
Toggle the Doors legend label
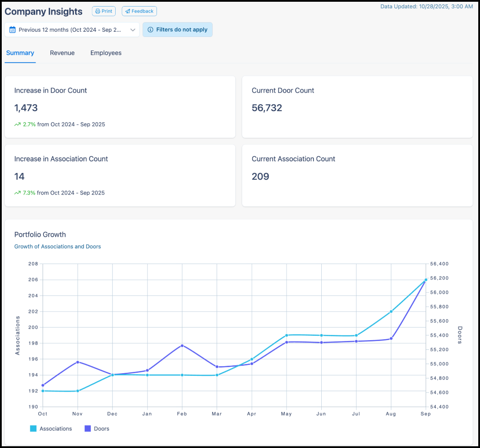click(x=102, y=429)
